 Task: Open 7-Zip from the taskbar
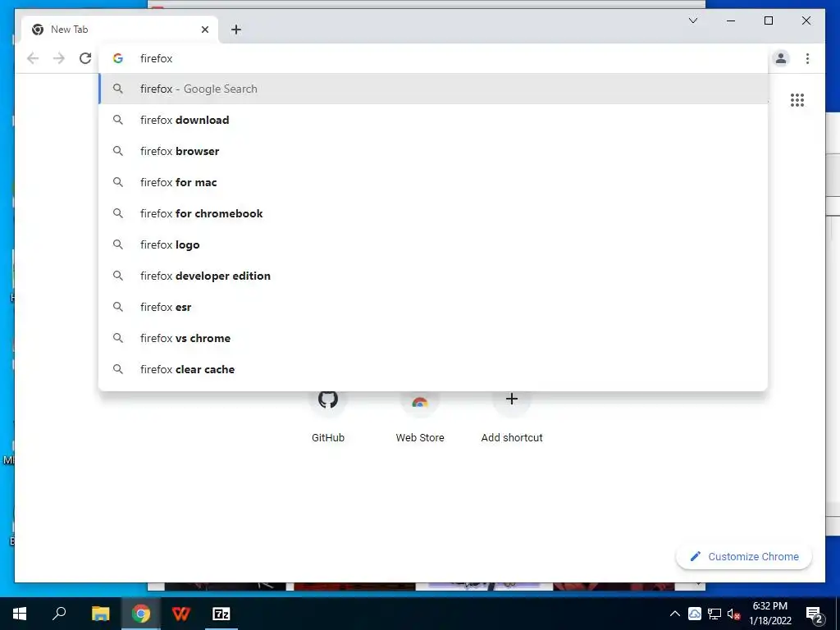[221, 614]
